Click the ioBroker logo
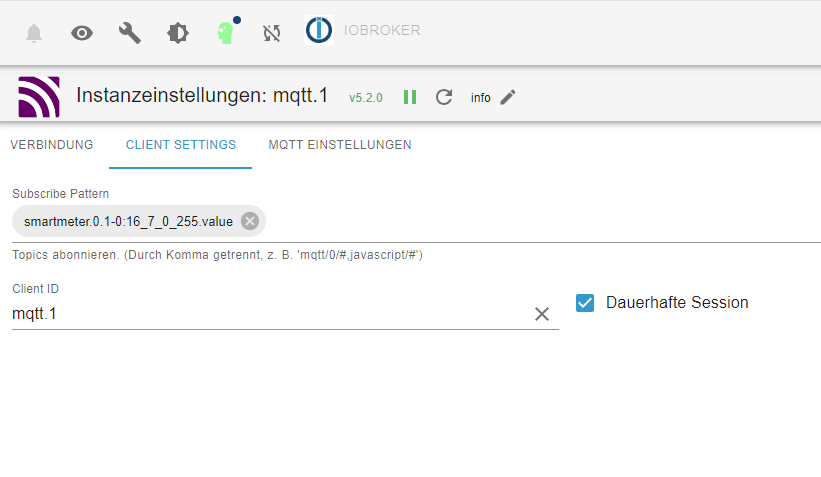The width and height of the screenshot is (821, 477). coord(319,31)
